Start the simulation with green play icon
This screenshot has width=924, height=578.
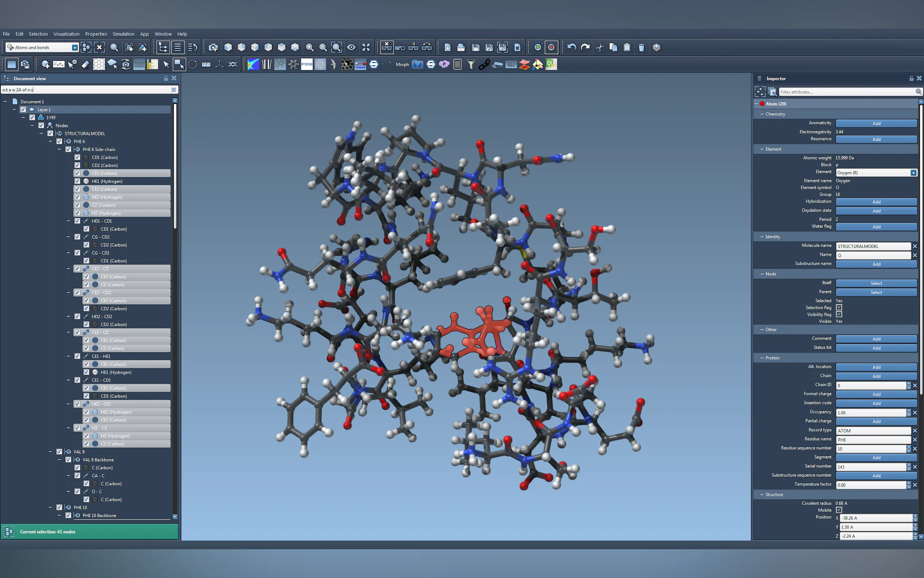537,47
